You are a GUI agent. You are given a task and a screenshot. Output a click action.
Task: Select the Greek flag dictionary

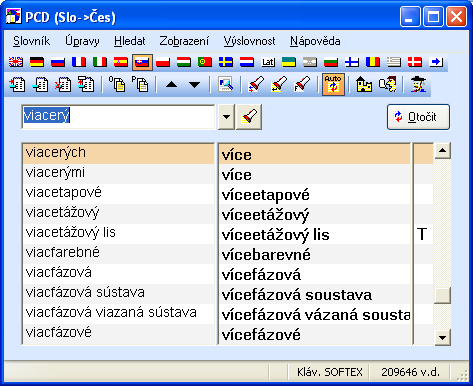point(394,62)
